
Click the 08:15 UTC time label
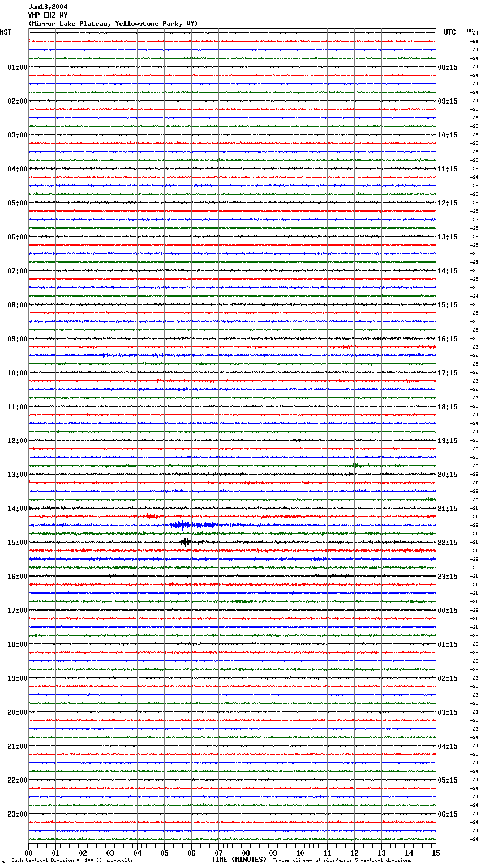[448, 67]
